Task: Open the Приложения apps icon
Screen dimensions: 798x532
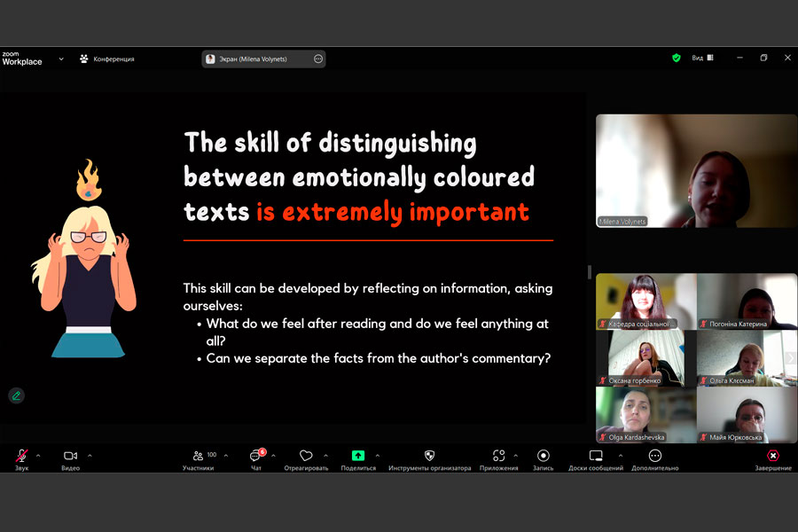Action: pyautogui.click(x=498, y=456)
